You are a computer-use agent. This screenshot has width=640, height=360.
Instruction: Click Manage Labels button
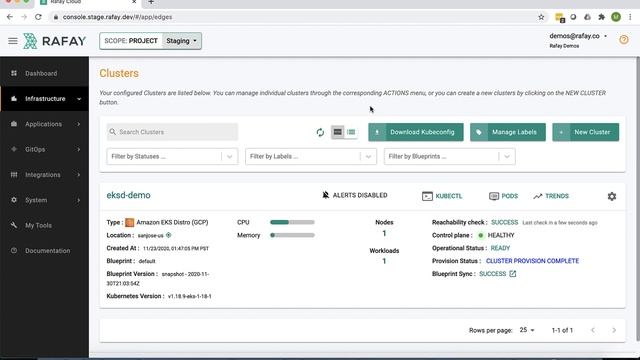click(507, 132)
